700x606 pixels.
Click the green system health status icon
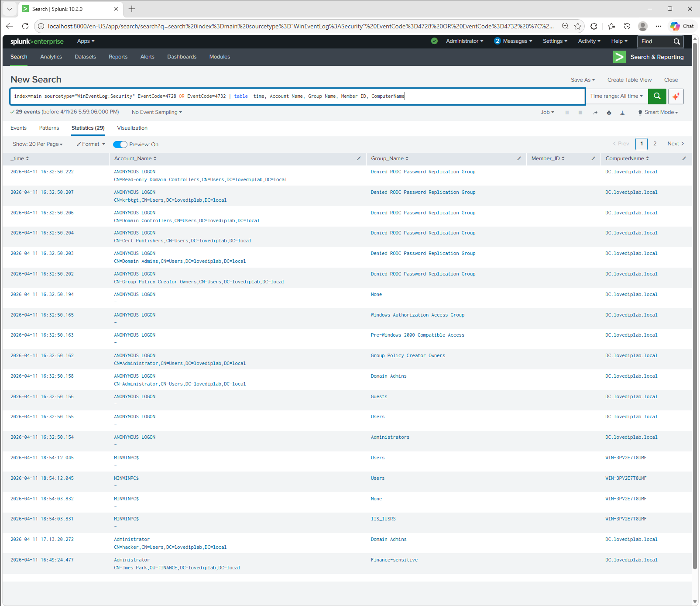pyautogui.click(x=434, y=41)
